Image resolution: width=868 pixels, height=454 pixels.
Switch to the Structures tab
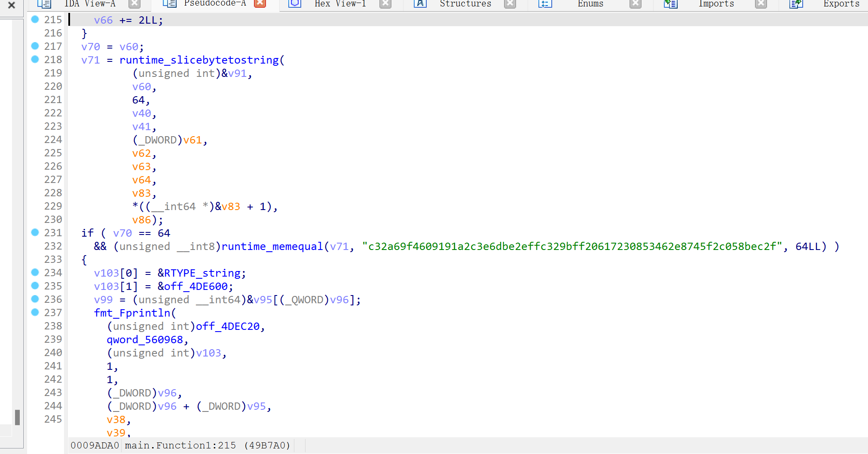coord(465,3)
